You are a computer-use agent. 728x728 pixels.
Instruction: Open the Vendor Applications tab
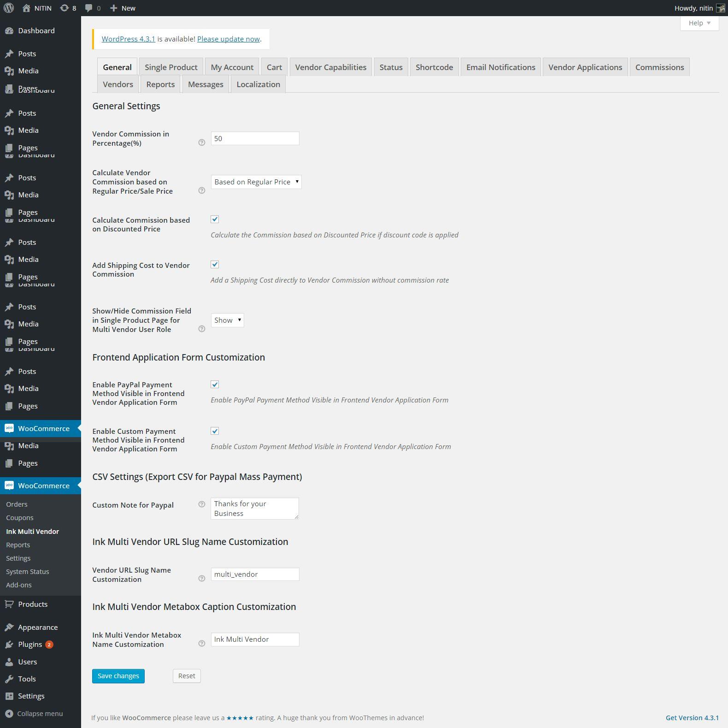585,67
